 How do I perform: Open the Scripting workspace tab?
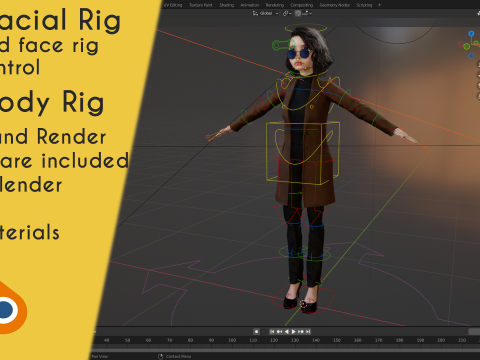[364, 5]
